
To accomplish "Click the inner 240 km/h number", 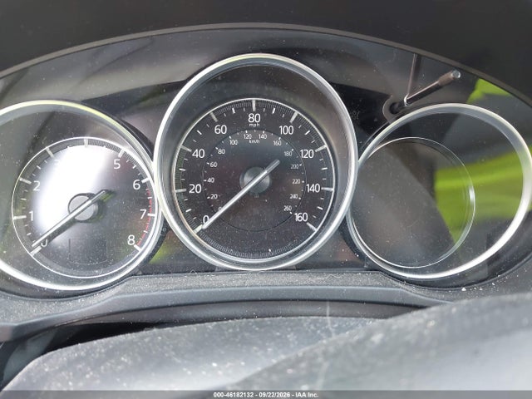I will pyautogui.click(x=294, y=196).
